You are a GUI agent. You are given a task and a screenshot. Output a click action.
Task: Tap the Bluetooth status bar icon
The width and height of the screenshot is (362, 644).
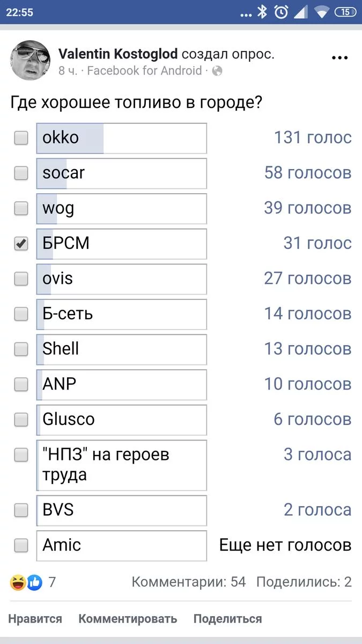click(x=262, y=12)
